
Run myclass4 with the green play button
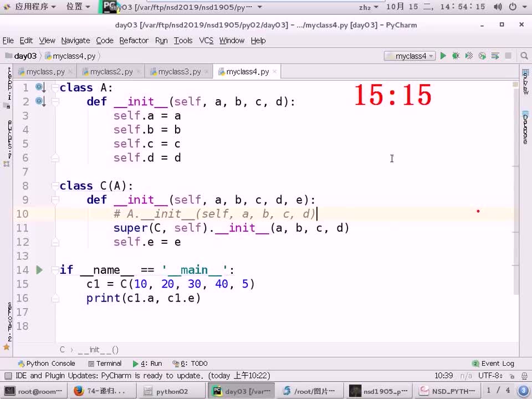(x=443, y=56)
